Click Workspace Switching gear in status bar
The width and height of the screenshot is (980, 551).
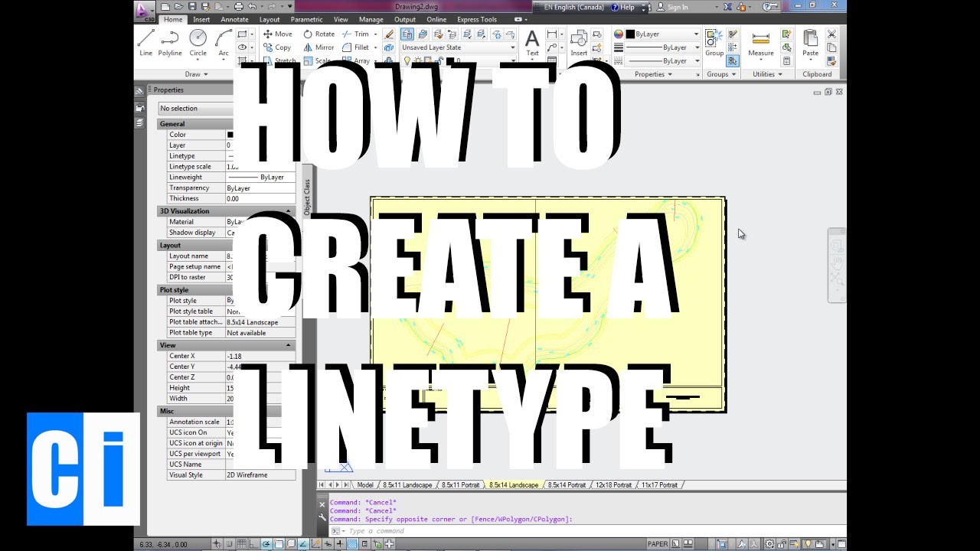click(769, 544)
